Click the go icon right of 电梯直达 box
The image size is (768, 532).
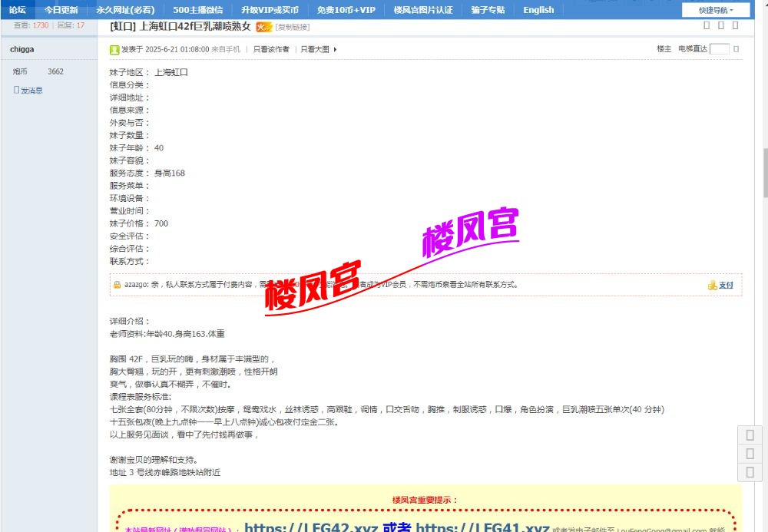tap(737, 49)
